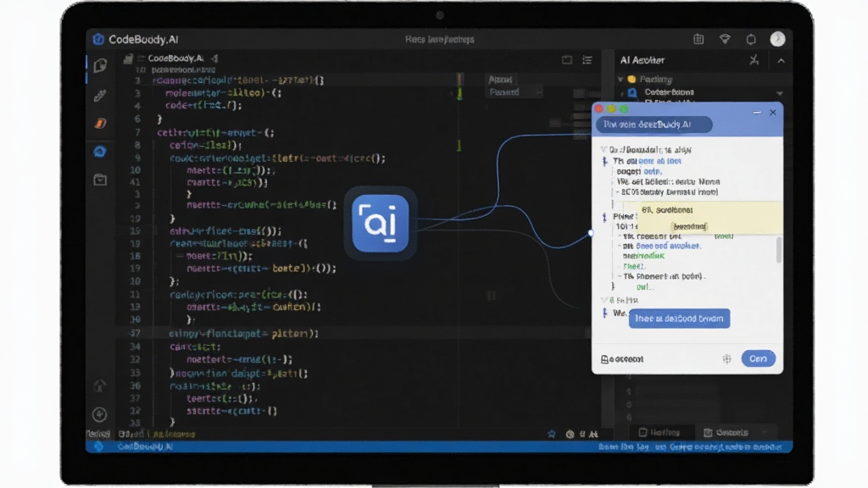Click the rounded CodeBuddy.AI header pill in chat
The image size is (868, 488).
[654, 125]
